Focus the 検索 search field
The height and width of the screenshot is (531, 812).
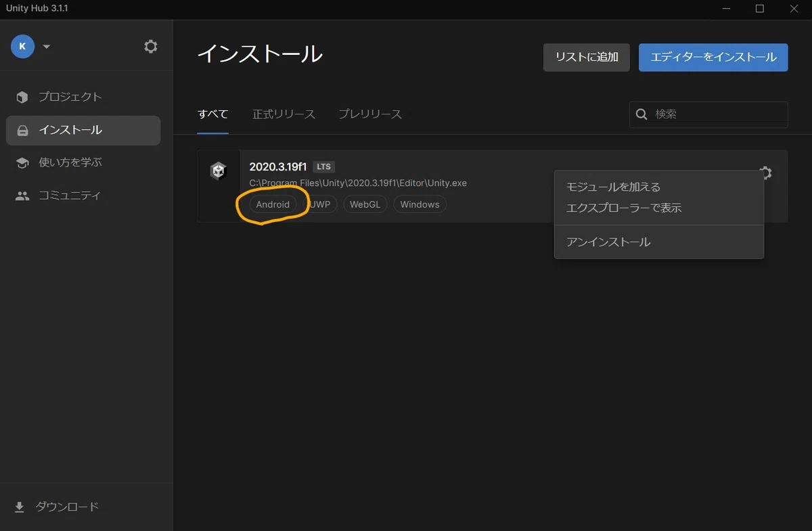pyautogui.click(x=708, y=114)
